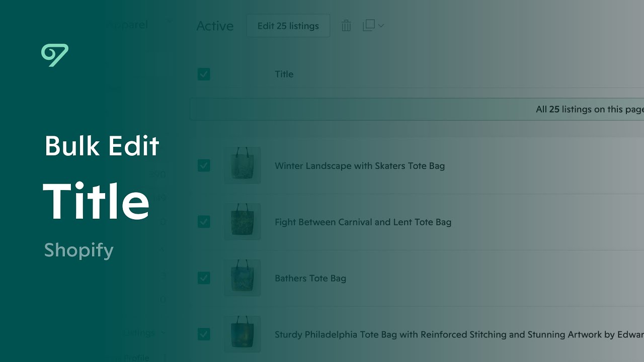Open the Active tab
The image size is (644, 362).
pyautogui.click(x=215, y=26)
